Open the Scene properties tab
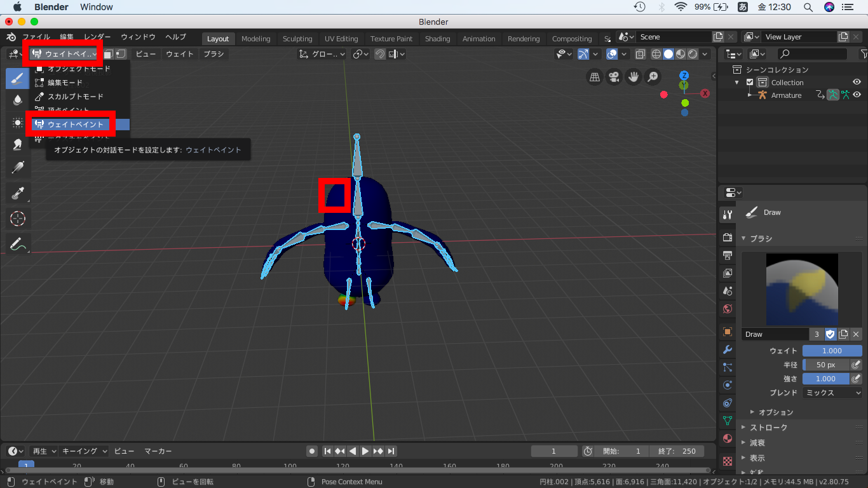The width and height of the screenshot is (868, 488). (728, 291)
